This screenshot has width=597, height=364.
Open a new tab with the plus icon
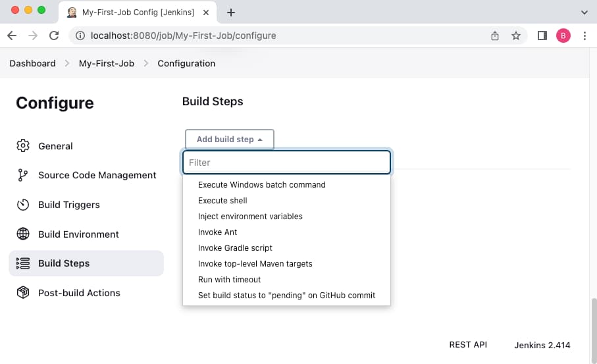point(231,13)
